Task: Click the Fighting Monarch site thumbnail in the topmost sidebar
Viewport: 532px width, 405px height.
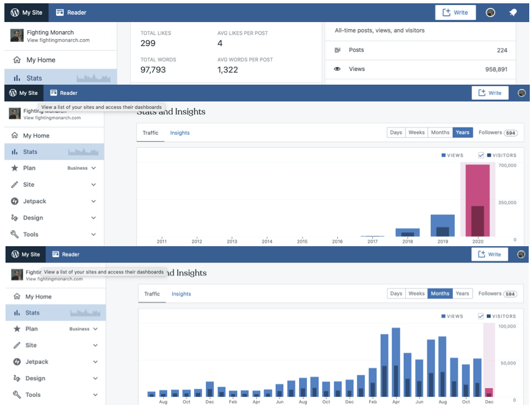Action: [x=17, y=36]
